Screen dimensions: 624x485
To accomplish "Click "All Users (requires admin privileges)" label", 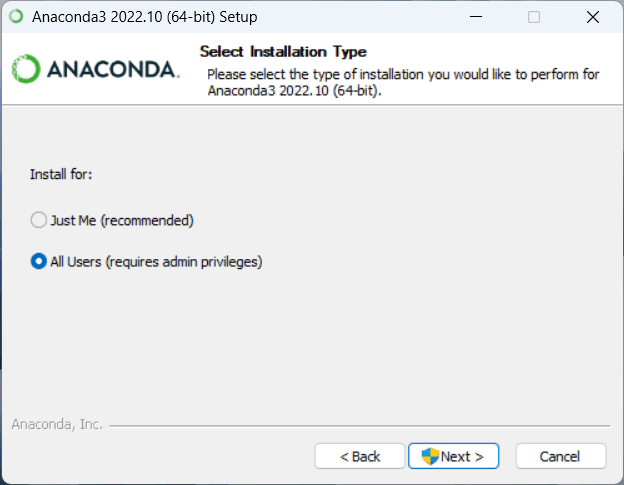I will (156, 262).
